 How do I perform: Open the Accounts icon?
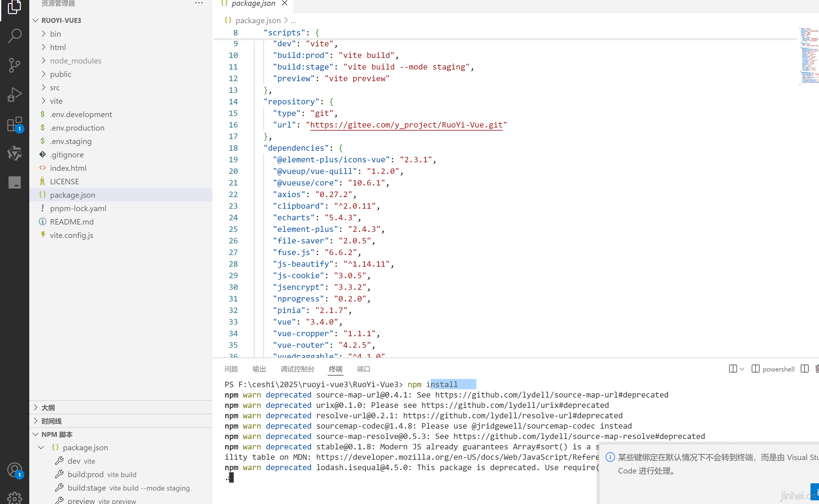pyautogui.click(x=14, y=470)
